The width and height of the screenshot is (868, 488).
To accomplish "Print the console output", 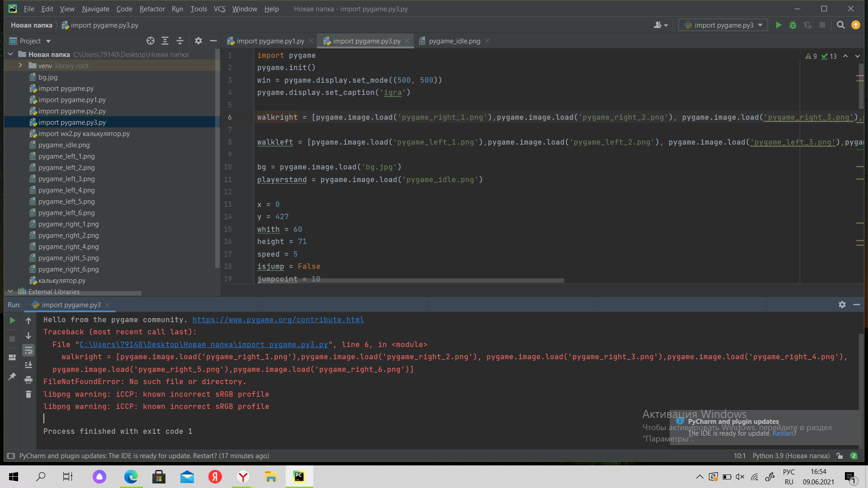I will point(28,380).
